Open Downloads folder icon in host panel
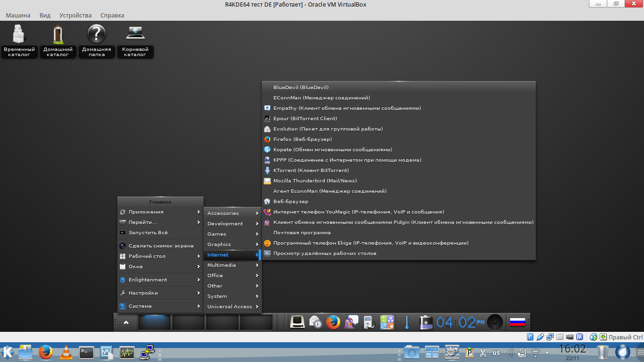This screenshot has height=362, width=644. [412, 352]
